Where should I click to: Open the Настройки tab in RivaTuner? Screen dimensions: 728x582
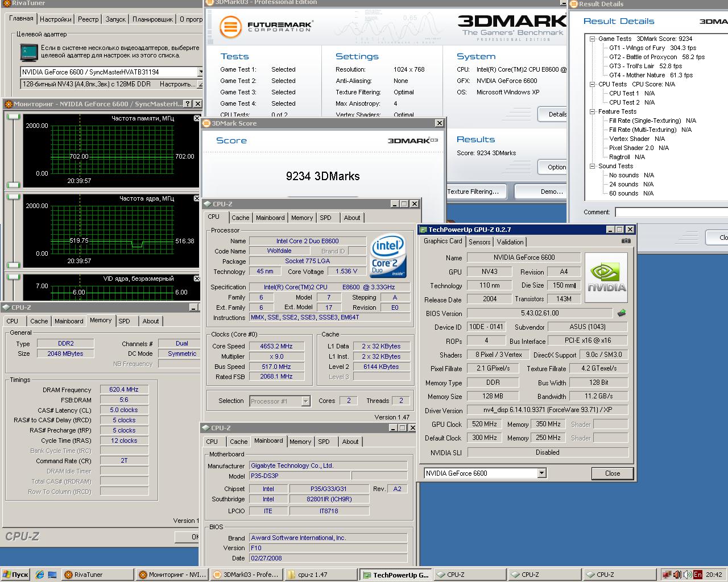pyautogui.click(x=56, y=19)
